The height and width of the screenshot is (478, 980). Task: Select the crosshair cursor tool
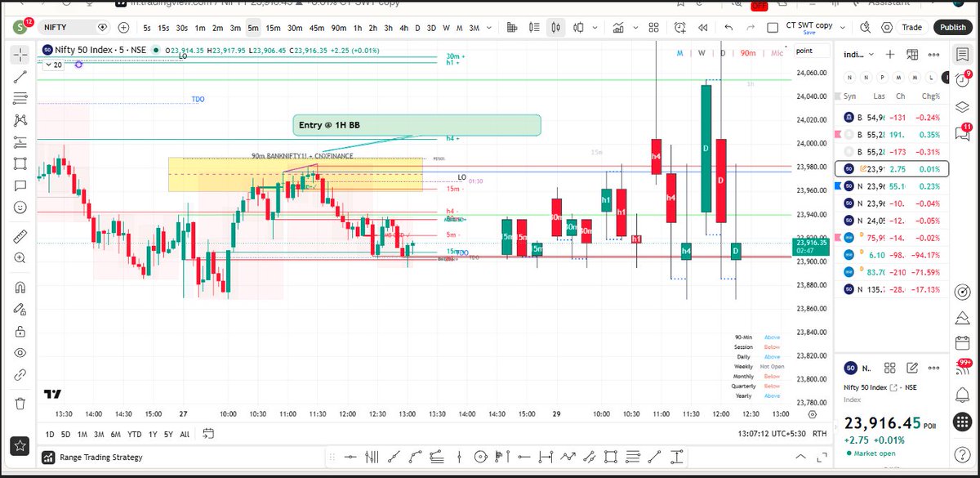[20, 56]
